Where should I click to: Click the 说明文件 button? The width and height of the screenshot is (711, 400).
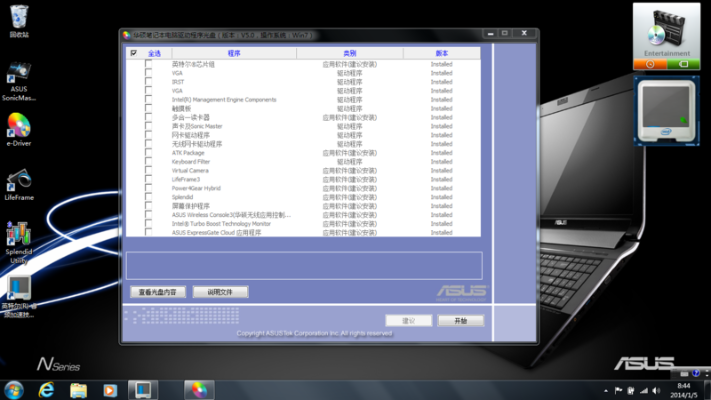[220, 292]
